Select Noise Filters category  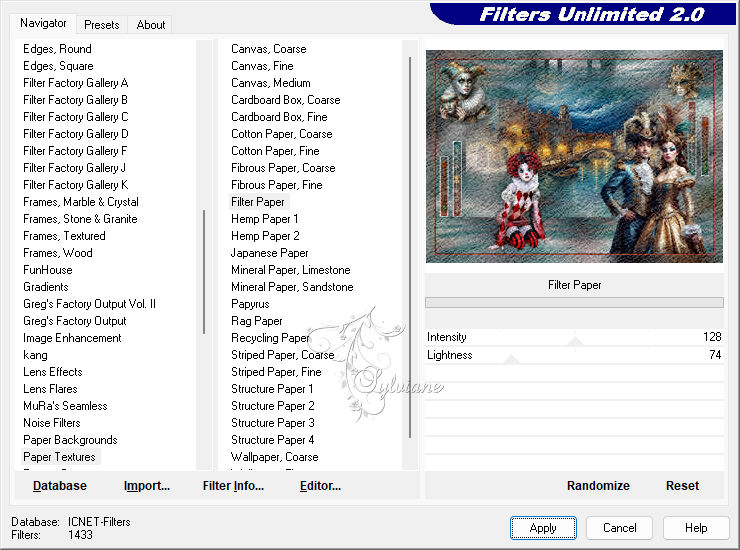51,423
